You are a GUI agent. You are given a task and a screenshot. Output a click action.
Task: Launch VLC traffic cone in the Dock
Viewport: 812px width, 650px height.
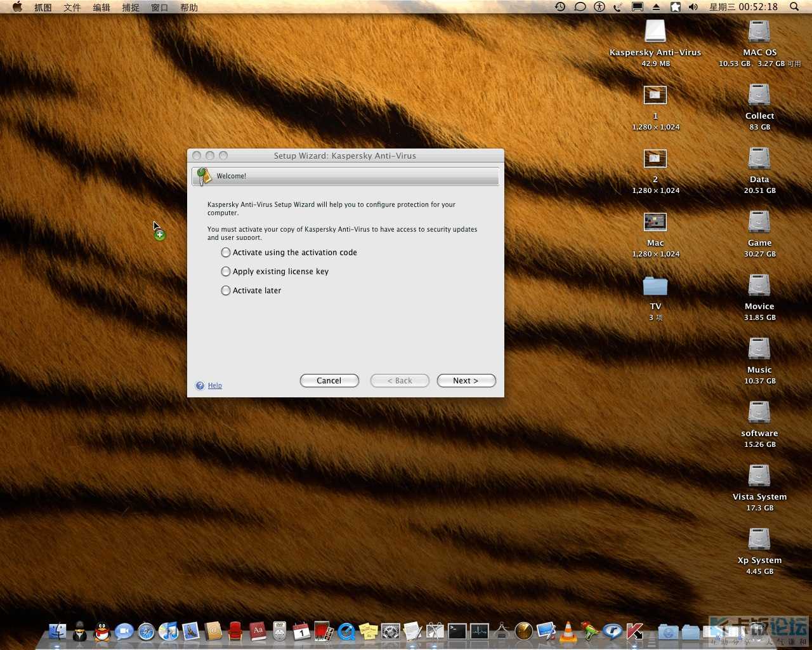click(568, 631)
